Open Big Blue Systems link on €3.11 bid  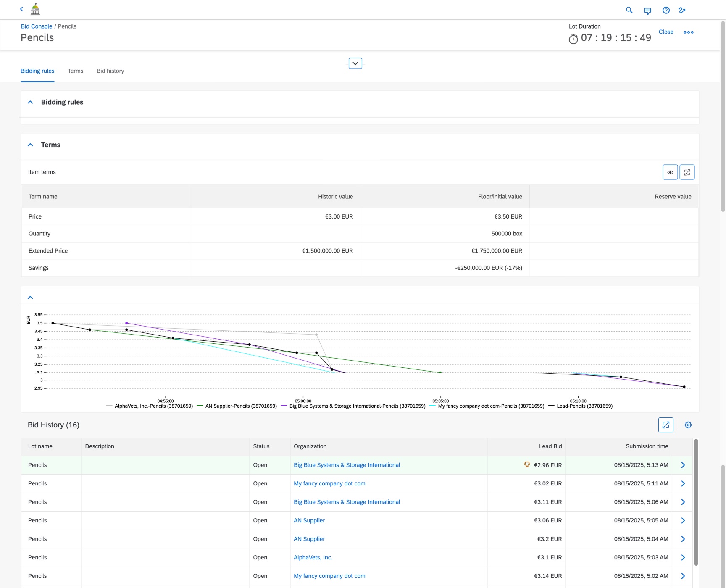point(347,502)
